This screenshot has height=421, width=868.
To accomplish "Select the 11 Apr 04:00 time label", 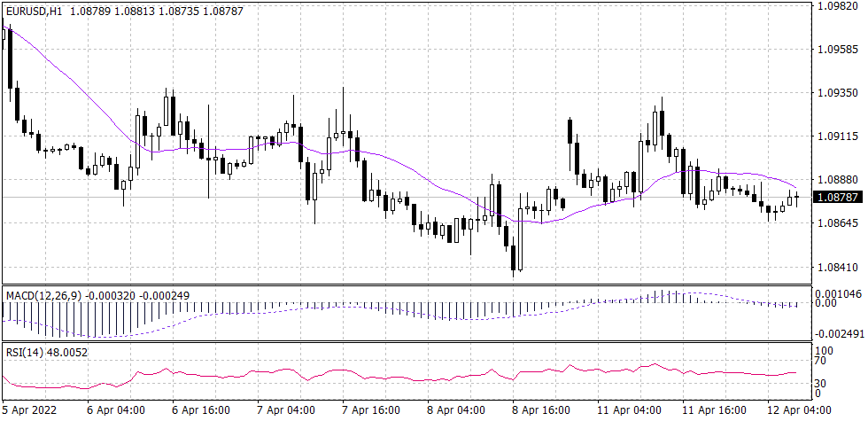I will [630, 411].
